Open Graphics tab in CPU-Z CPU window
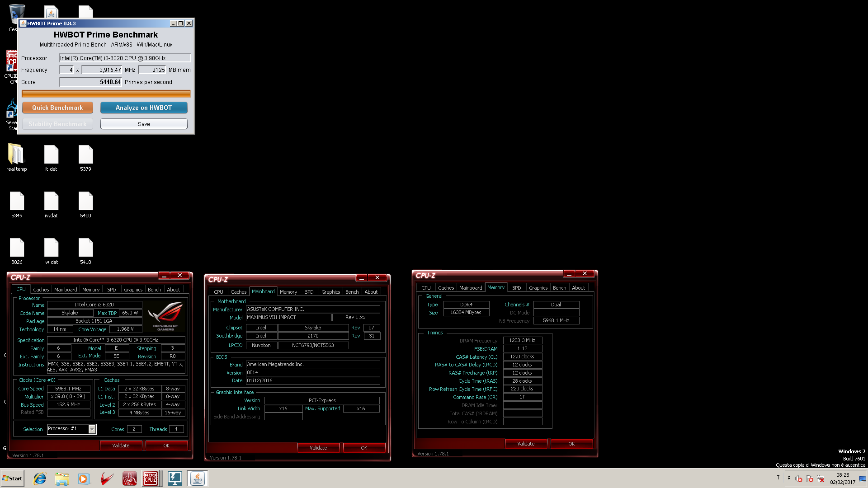Viewport: 868px width, 488px height. 133,290
